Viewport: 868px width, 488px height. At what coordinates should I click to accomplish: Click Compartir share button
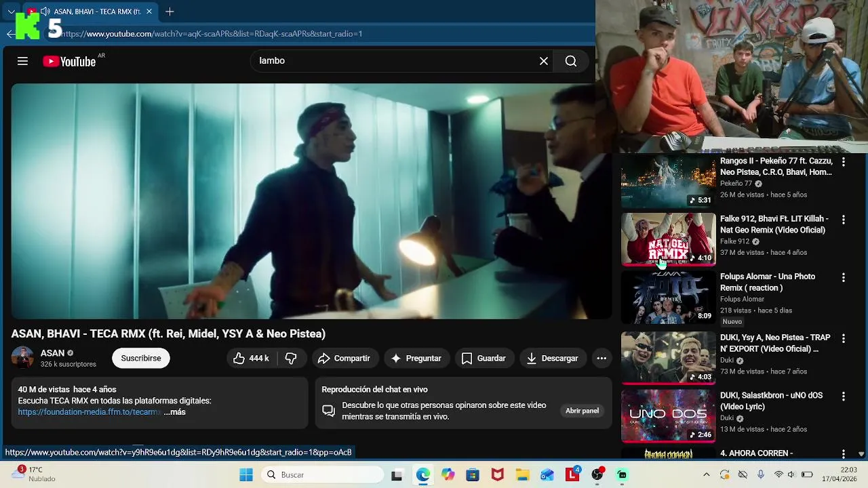pyautogui.click(x=344, y=359)
